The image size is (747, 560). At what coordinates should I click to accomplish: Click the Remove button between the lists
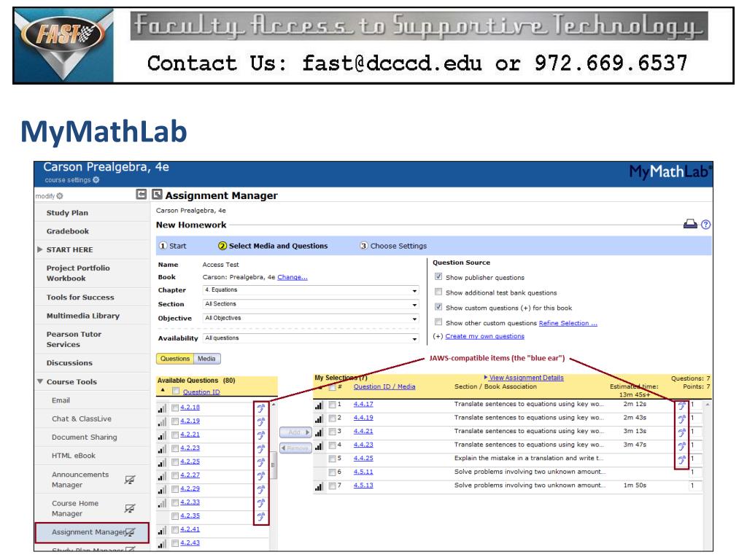coord(295,448)
